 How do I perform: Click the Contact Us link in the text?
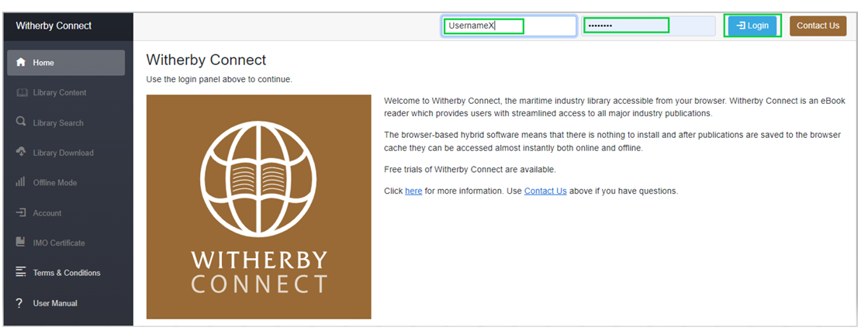pos(545,191)
